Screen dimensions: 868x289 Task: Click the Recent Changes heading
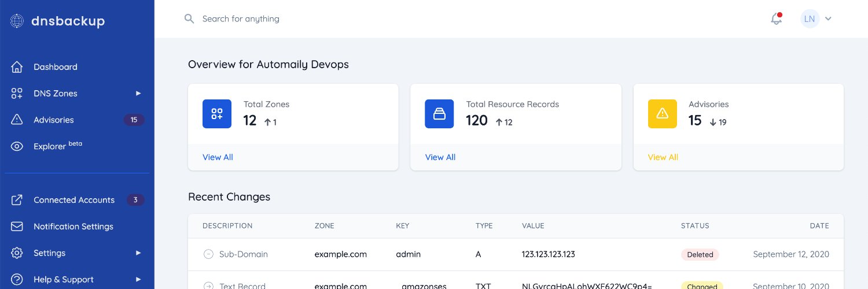(229, 197)
